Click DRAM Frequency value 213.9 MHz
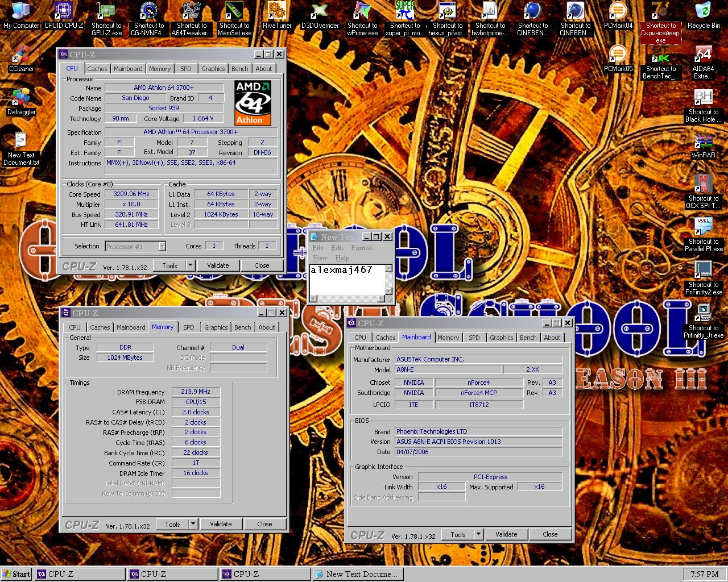Image resolution: width=728 pixels, height=582 pixels. 196,392
